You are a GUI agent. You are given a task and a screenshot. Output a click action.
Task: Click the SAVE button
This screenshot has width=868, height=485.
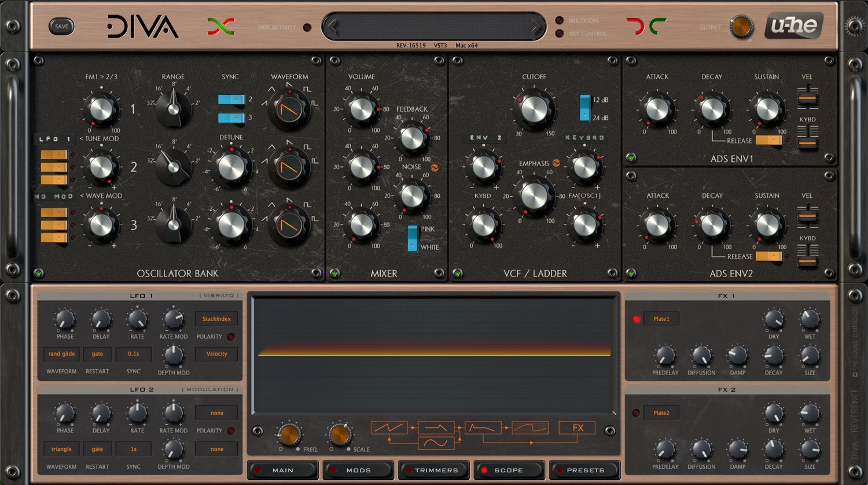(x=61, y=26)
